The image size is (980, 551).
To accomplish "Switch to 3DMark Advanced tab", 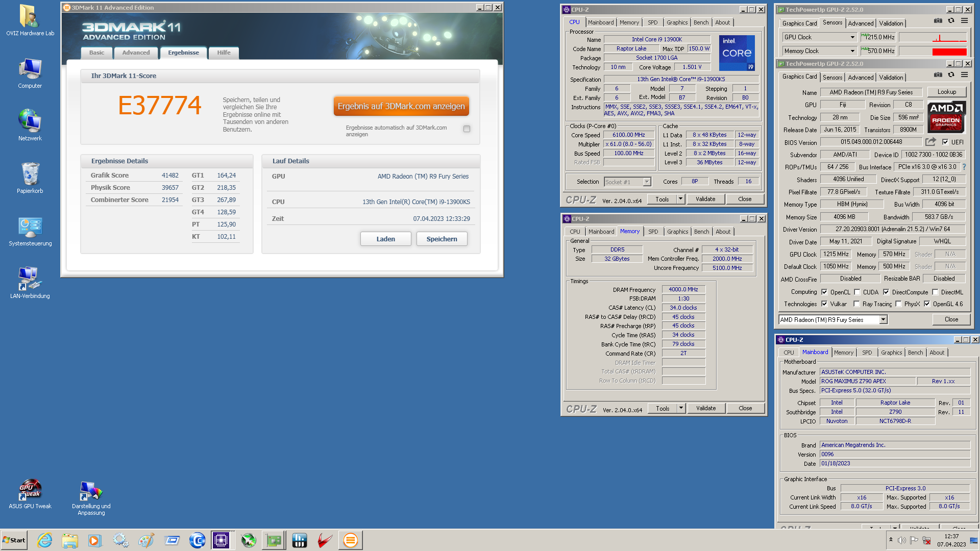I will click(136, 53).
